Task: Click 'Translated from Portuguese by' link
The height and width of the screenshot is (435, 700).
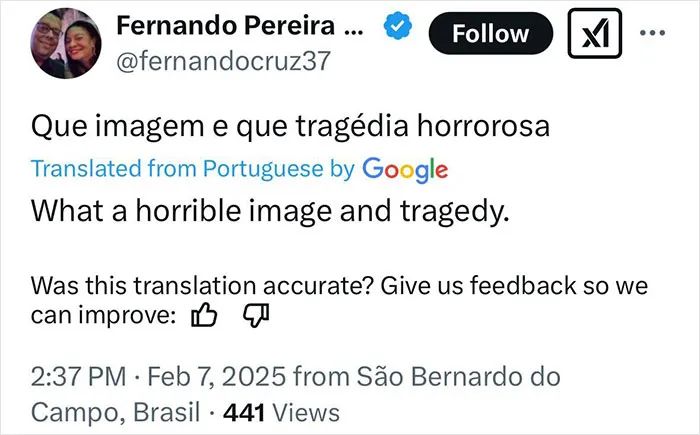Action: pos(193,169)
